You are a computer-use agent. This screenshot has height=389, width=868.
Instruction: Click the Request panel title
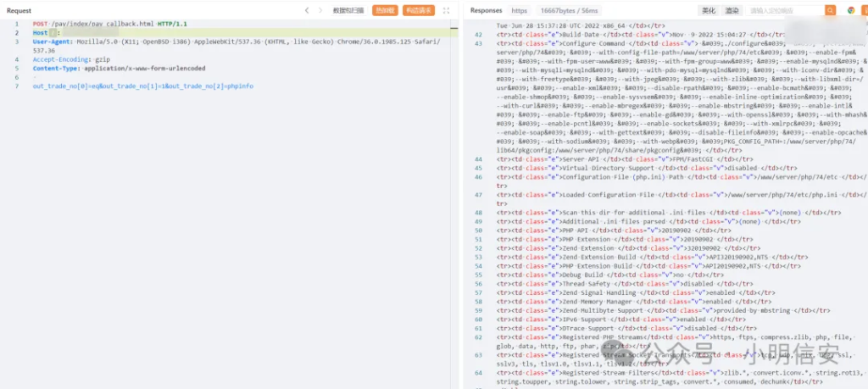(x=19, y=10)
